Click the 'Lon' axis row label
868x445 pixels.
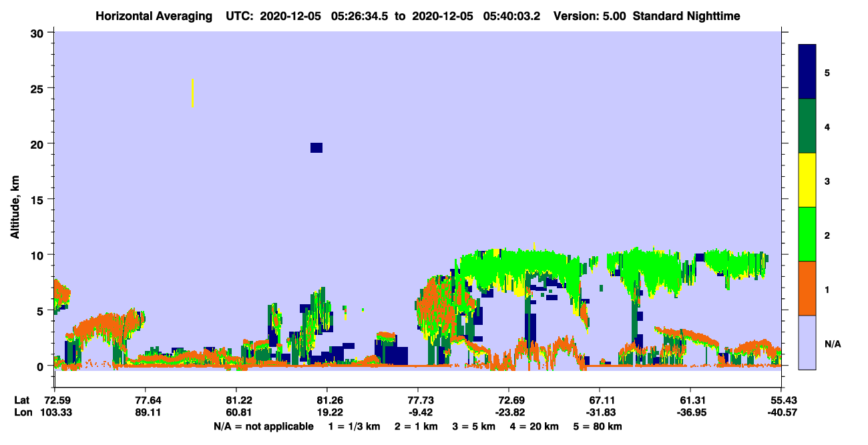(x=23, y=412)
